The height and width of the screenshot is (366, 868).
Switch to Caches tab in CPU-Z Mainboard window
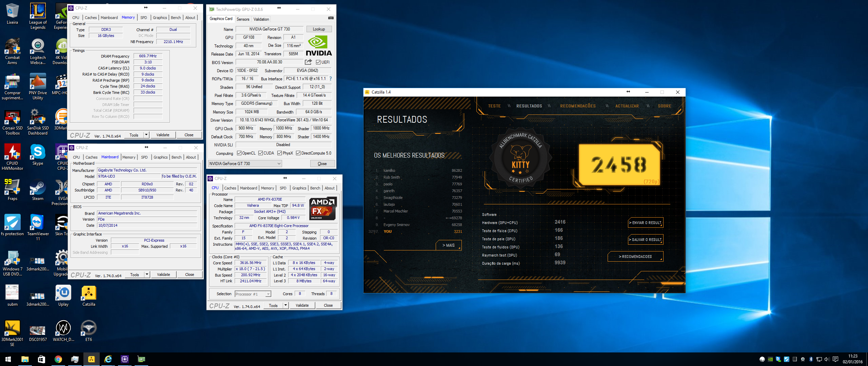click(91, 157)
